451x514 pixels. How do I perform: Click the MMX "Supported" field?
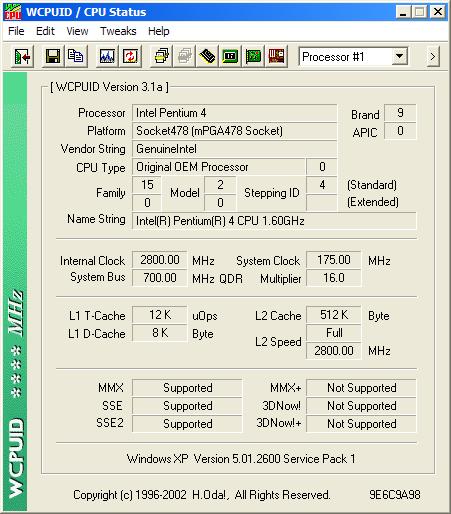pos(187,388)
